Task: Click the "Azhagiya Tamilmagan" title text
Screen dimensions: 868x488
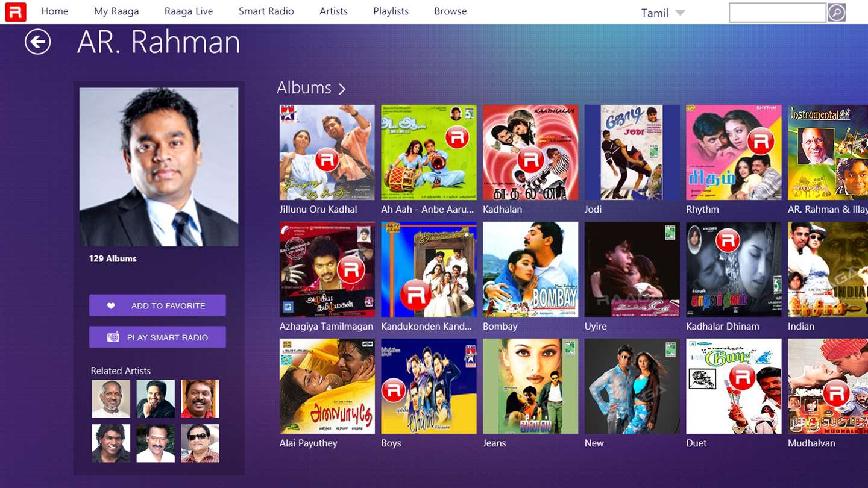Action: click(x=327, y=327)
